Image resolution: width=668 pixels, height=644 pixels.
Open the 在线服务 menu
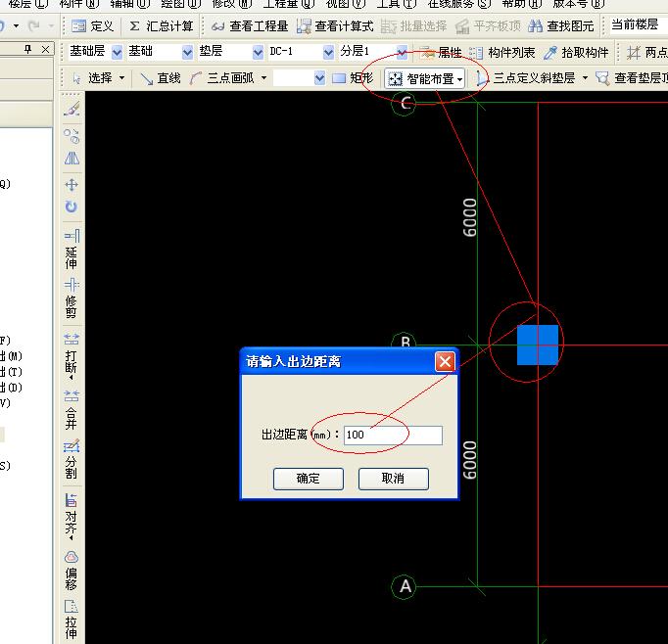pyautogui.click(x=458, y=4)
